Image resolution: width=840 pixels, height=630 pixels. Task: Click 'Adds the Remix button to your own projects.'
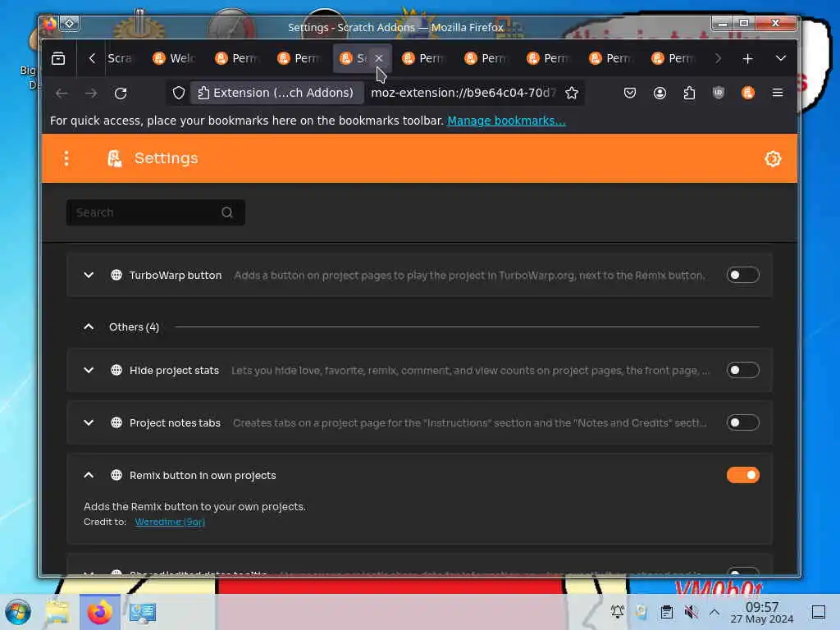194,506
